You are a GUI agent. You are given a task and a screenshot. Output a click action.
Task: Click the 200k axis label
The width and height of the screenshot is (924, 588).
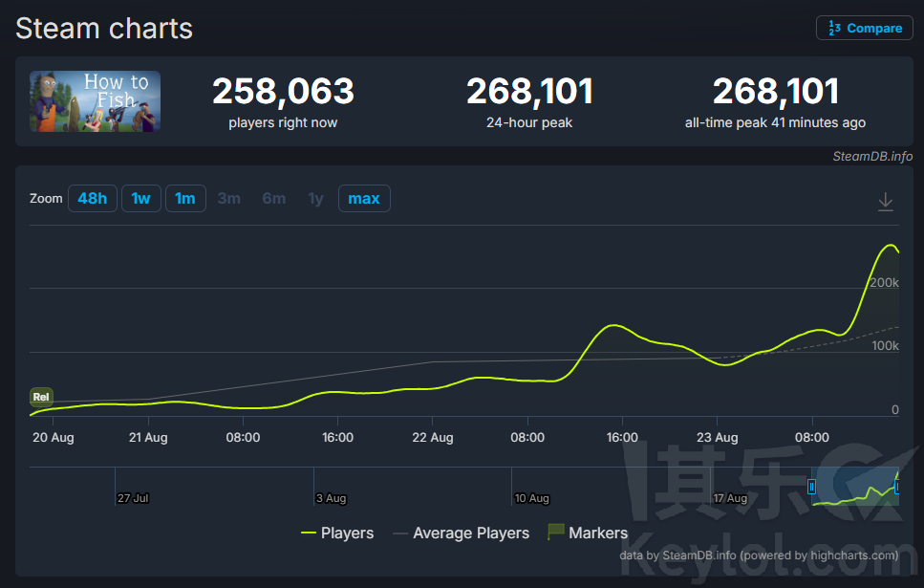pyautogui.click(x=884, y=282)
